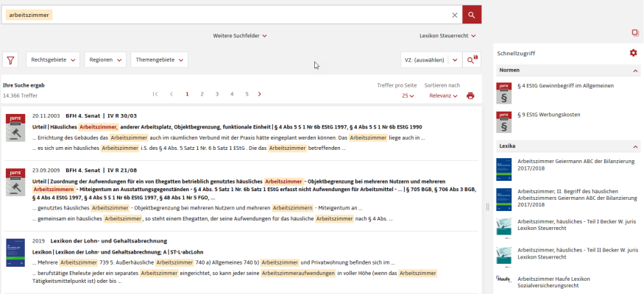Open the filter funnel icon
644x294 pixels.
(x=11, y=60)
